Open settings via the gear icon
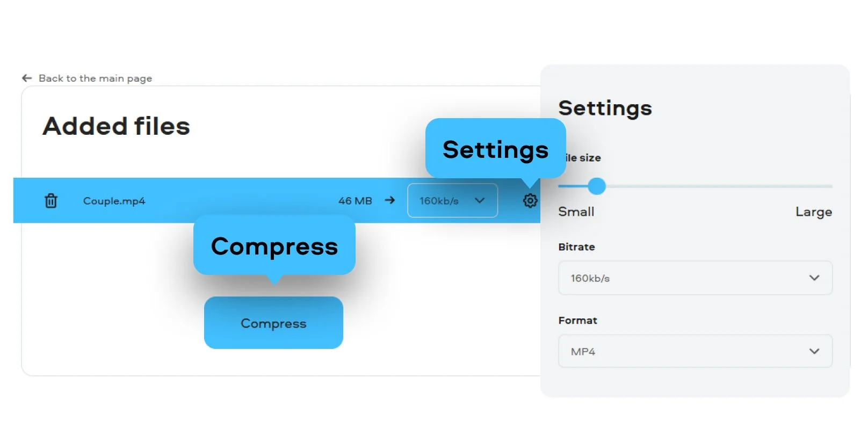 [530, 201]
